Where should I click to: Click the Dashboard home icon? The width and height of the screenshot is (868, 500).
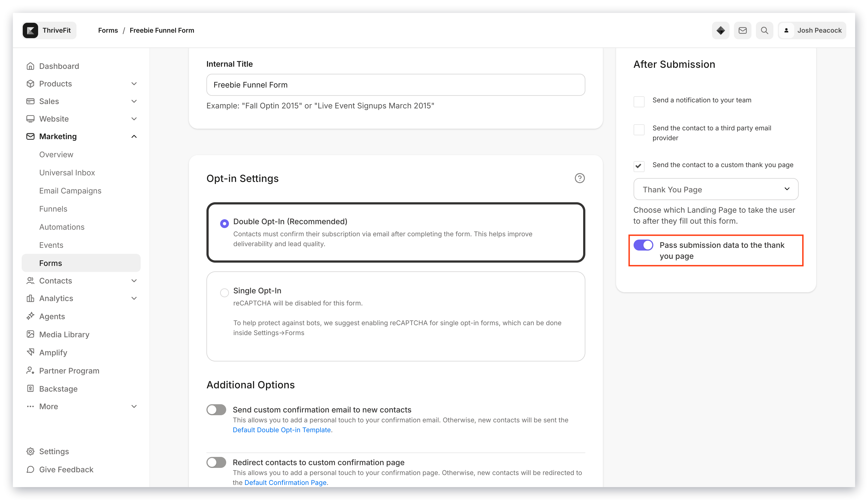[x=30, y=66]
